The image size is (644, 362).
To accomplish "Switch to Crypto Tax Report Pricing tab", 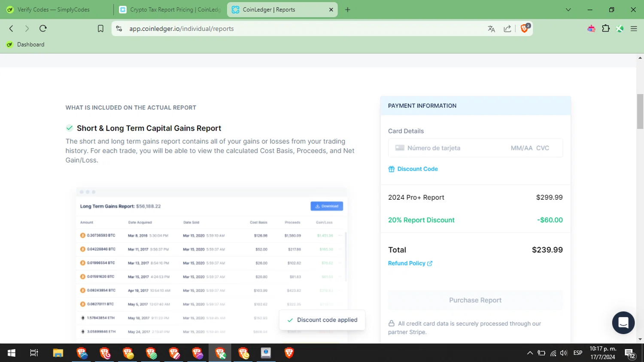I will point(170,9).
